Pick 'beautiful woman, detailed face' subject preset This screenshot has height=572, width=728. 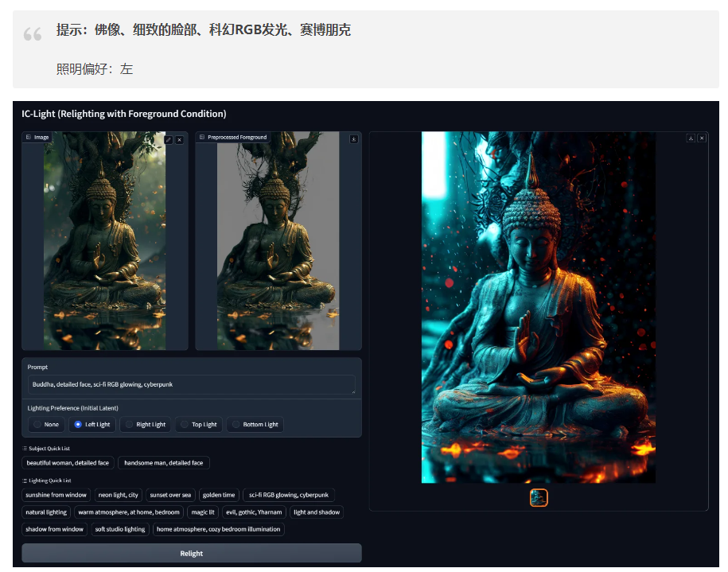tap(68, 463)
